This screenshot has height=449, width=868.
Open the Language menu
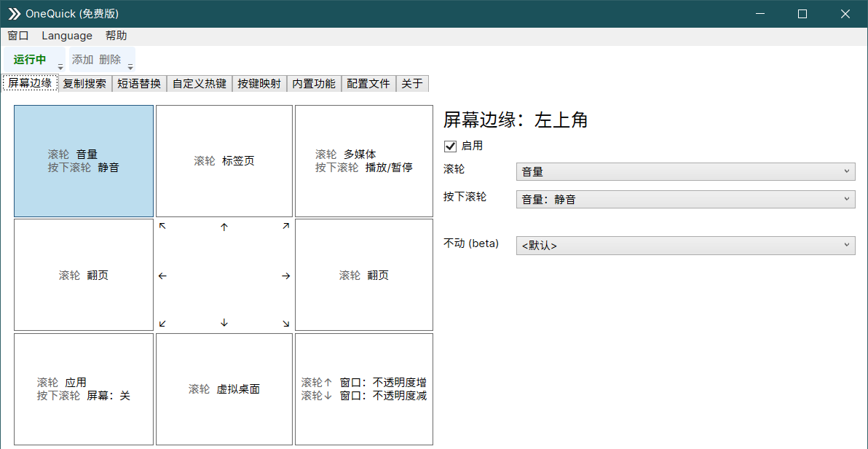click(x=67, y=35)
